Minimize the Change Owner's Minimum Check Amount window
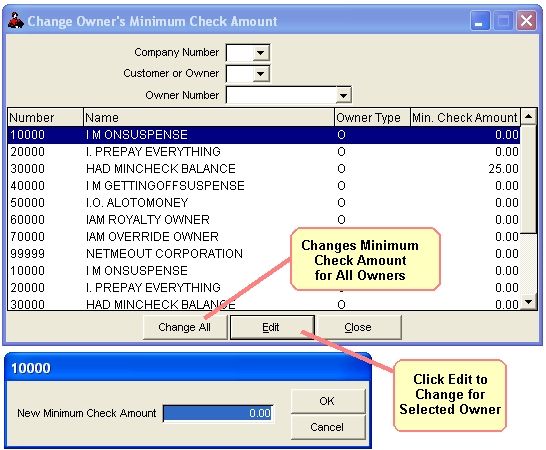546x450 pixels. (480, 21)
